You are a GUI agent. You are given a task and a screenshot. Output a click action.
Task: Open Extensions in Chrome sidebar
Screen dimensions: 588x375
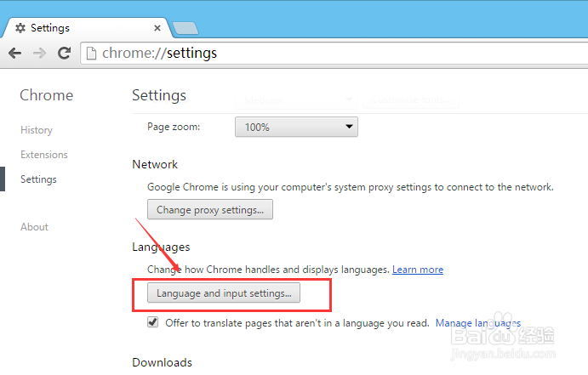44,155
